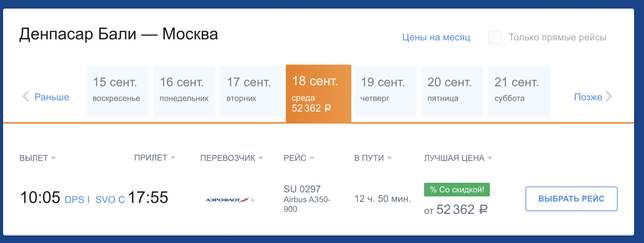Open the Цены на месяц link
This screenshot has height=243, width=644.
coord(436,37)
